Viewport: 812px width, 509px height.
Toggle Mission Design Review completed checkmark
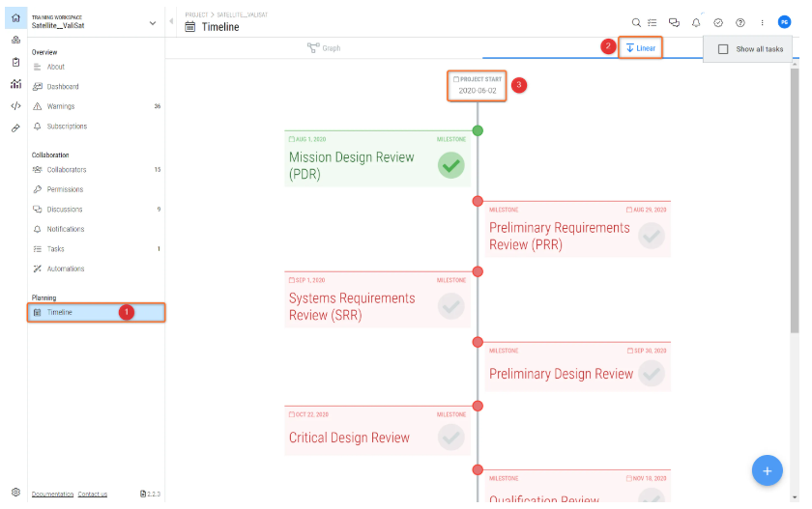pyautogui.click(x=450, y=166)
